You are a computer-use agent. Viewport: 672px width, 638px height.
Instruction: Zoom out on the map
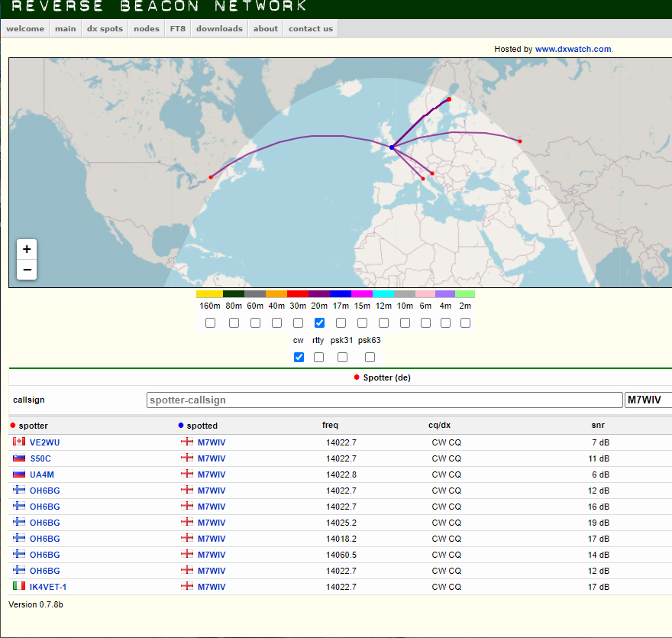pyautogui.click(x=27, y=270)
